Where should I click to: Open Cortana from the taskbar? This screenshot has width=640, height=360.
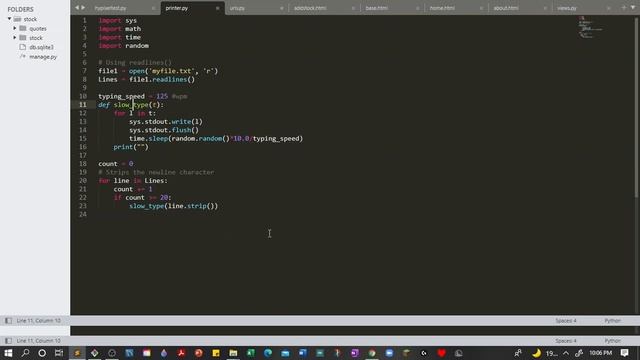pyautogui.click(x=42, y=353)
